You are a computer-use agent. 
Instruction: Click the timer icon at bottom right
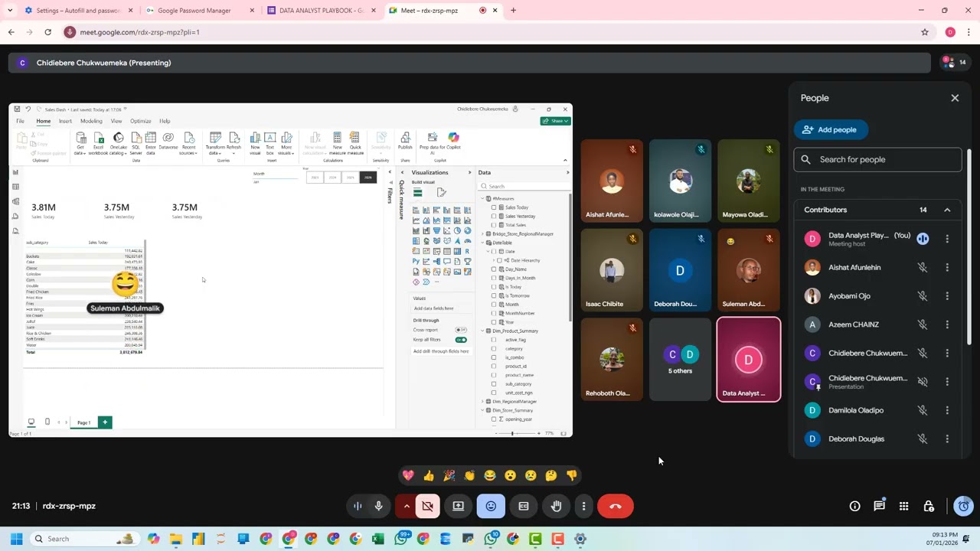(964, 506)
